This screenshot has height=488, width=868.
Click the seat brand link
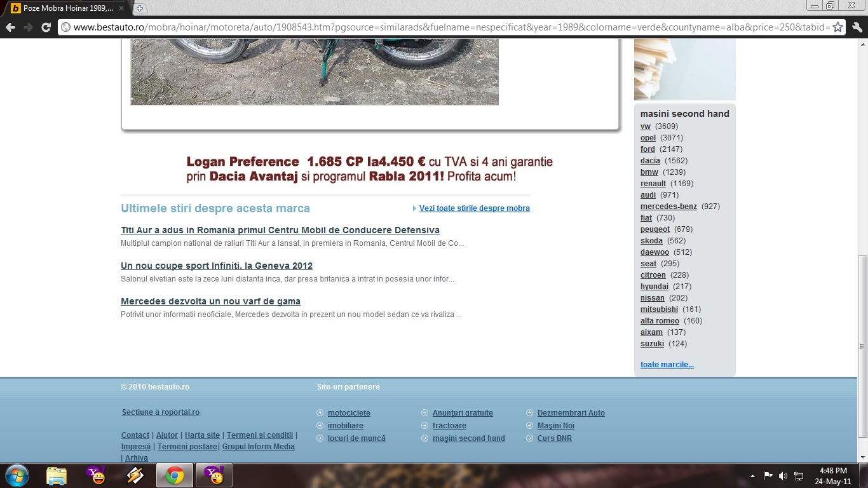coord(648,264)
